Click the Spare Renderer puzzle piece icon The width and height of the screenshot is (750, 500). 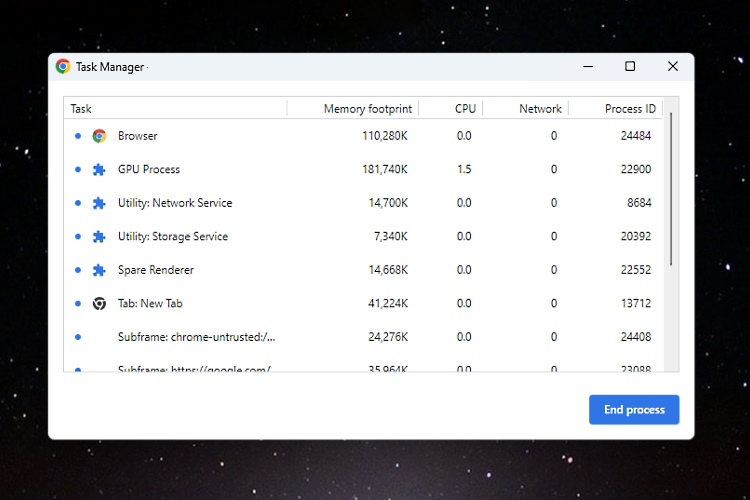coord(99,270)
